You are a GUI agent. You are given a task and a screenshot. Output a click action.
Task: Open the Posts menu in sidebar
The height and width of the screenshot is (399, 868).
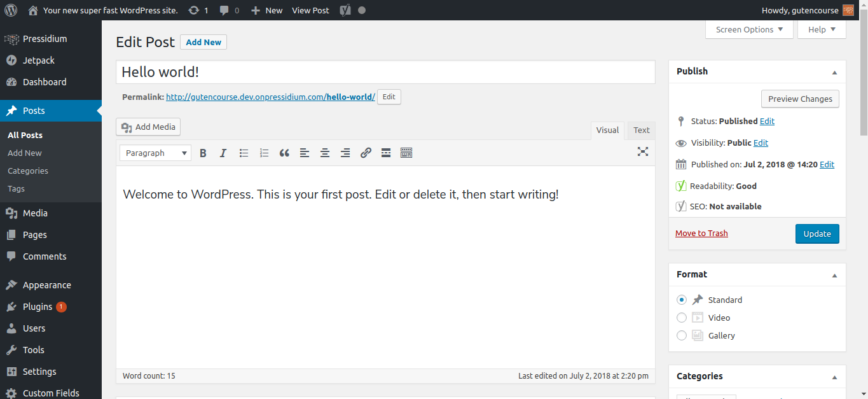51,111
